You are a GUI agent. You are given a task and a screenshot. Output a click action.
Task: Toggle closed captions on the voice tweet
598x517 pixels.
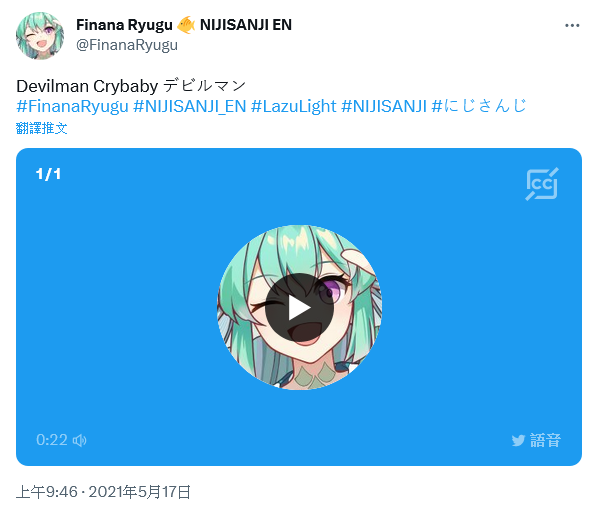pyautogui.click(x=542, y=184)
